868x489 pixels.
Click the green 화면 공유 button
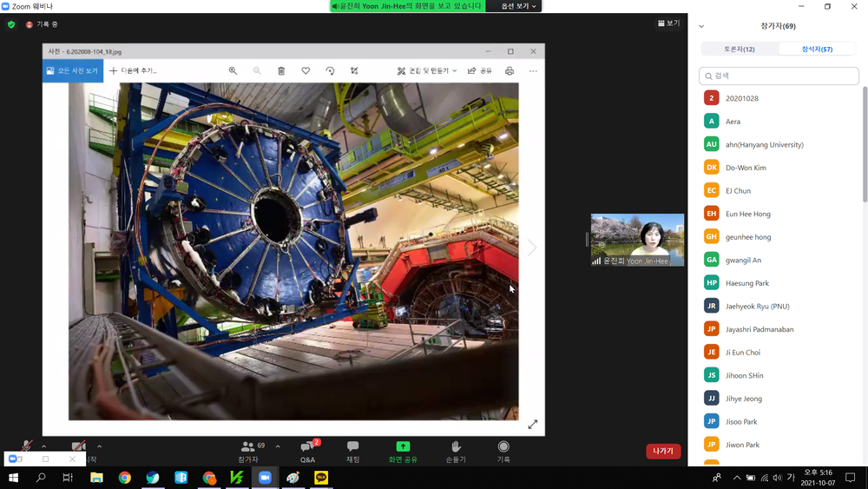pos(403,452)
